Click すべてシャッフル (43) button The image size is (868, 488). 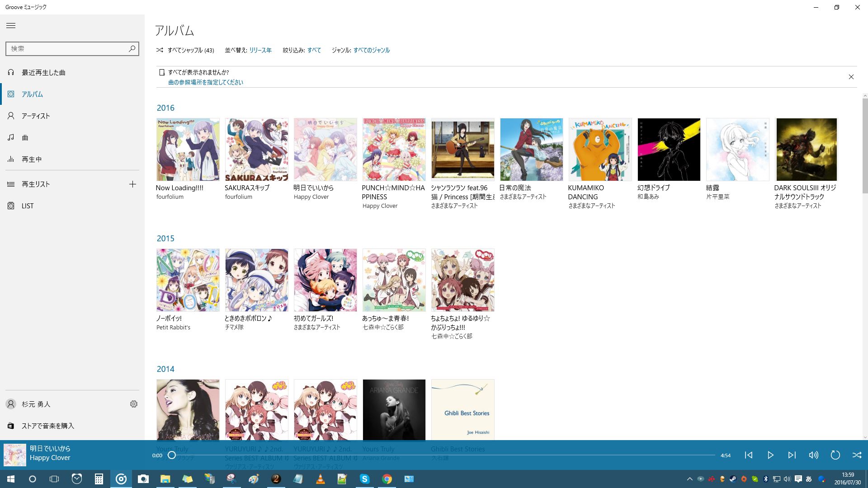pyautogui.click(x=185, y=50)
